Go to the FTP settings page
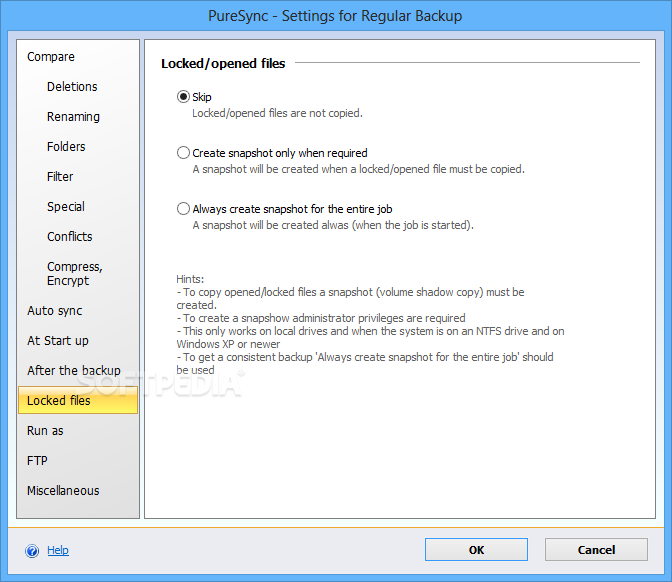This screenshot has height=582, width=672. [37, 461]
